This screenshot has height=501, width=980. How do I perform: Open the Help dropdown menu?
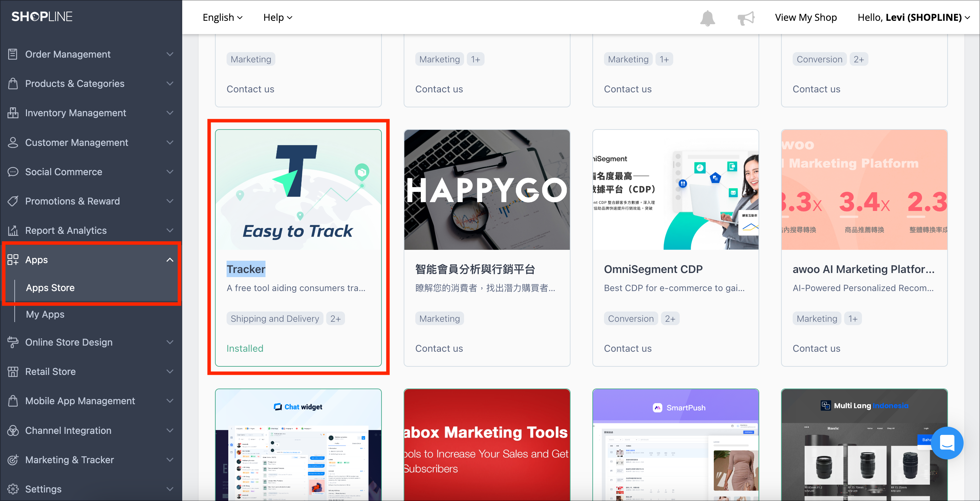click(x=277, y=17)
